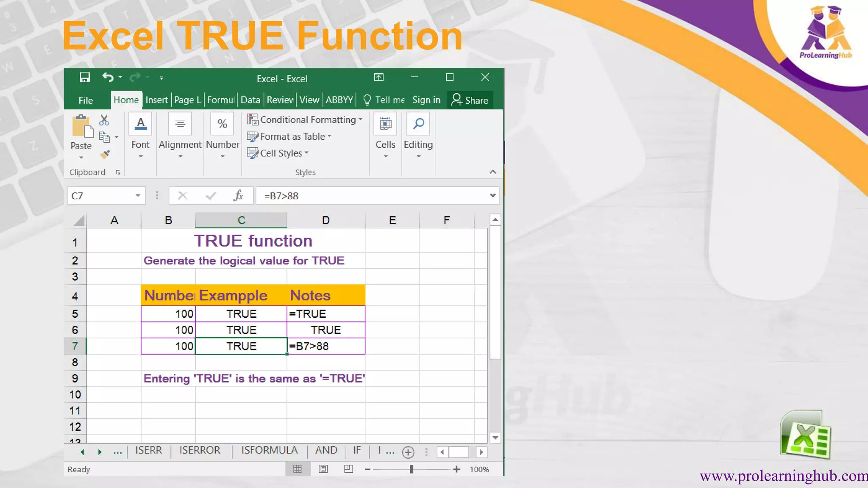Click the Save icon in title bar

click(x=85, y=77)
